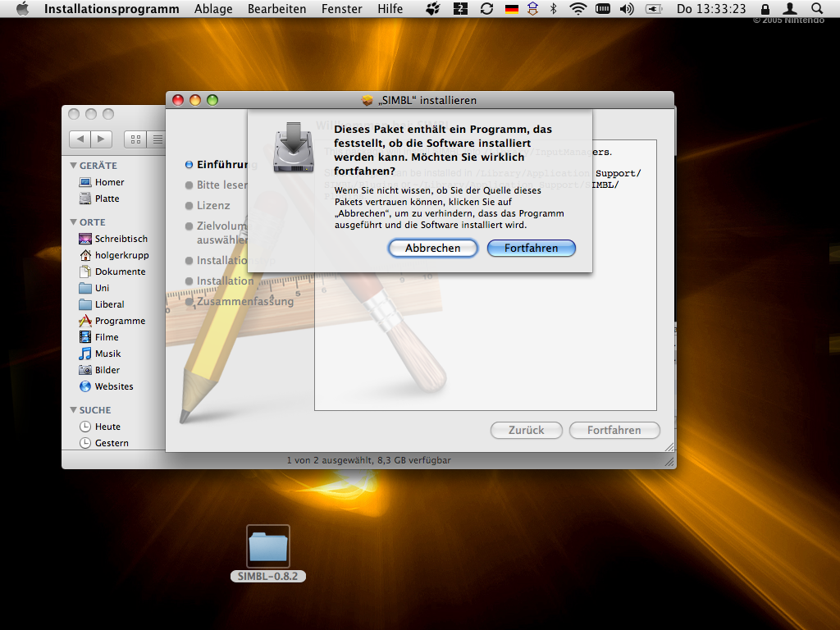This screenshot has width=840, height=630.
Task: Click the paw print menu bar icon
Action: click(x=433, y=8)
